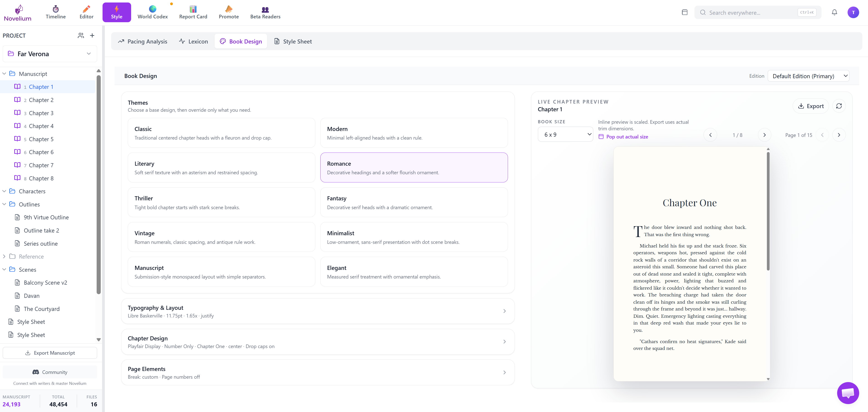The image size is (868, 412).
Task: Refresh the live chapter preview
Action: tap(839, 106)
